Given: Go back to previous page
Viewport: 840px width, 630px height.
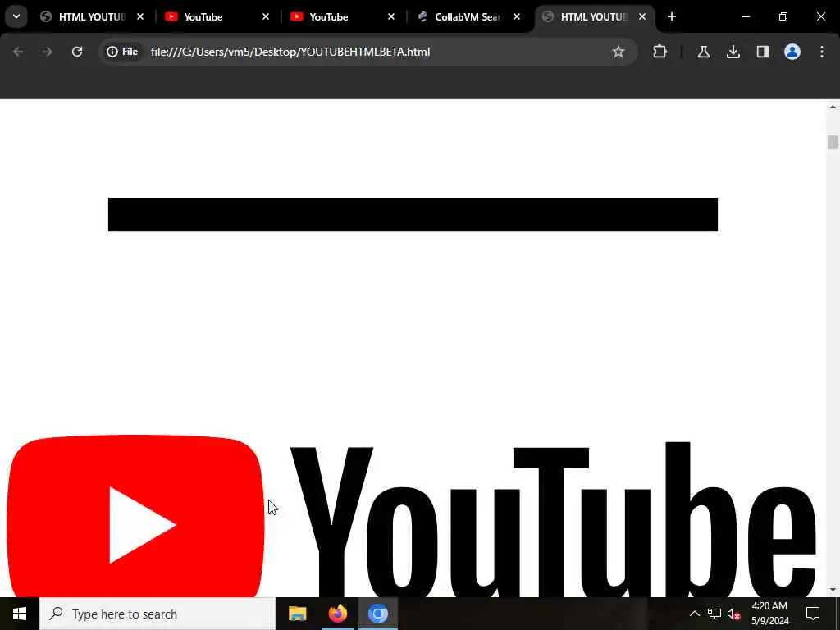Looking at the screenshot, I should click(x=18, y=52).
